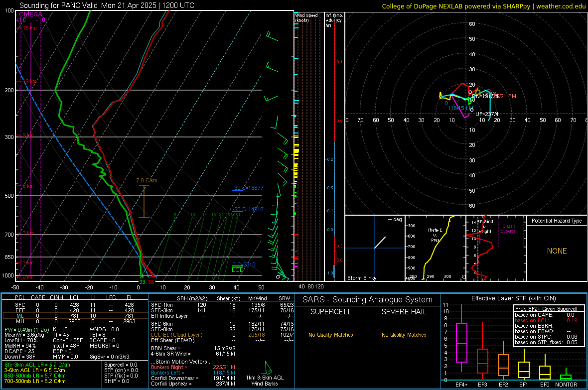This screenshot has height=390, width=588.
Task: Click the yellow NONE hazard type
Action: tap(557, 251)
